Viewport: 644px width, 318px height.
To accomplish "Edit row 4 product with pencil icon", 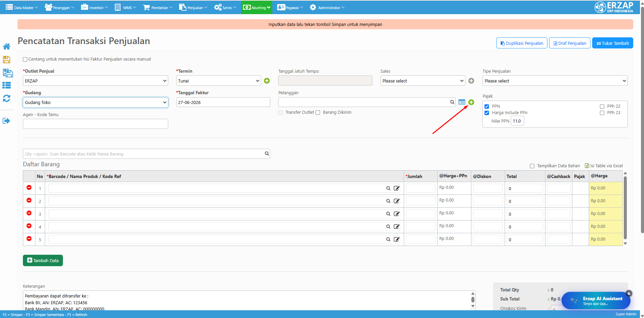I will (x=397, y=226).
